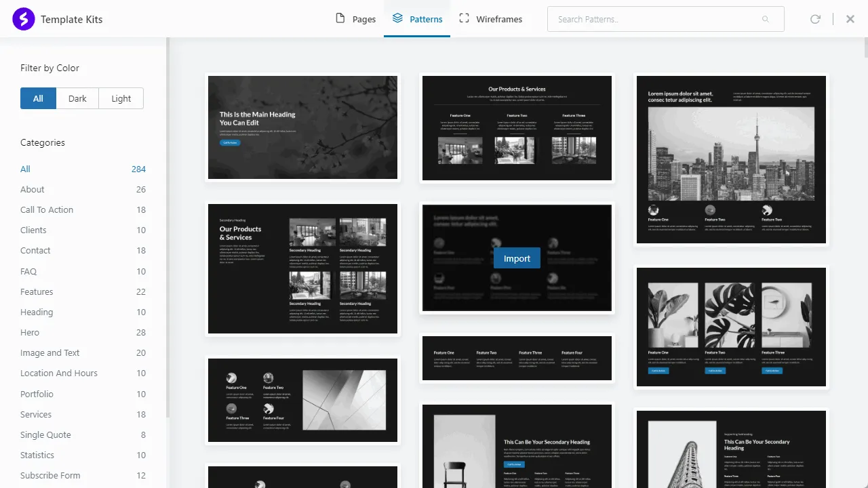Focus the Search Patterns input field

(x=665, y=19)
